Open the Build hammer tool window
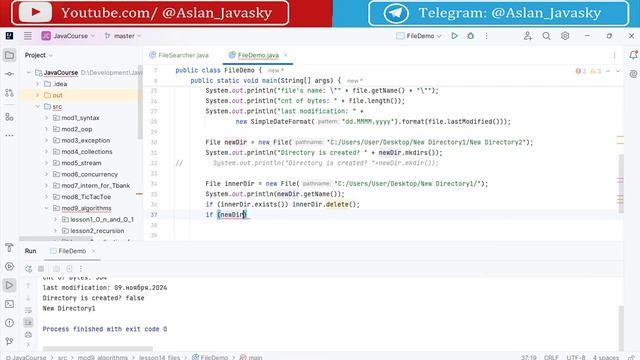The height and width of the screenshot is (360, 640). pos(9,248)
